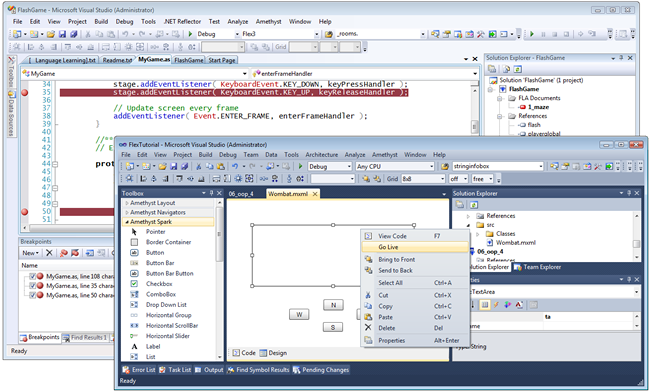The width and height of the screenshot is (650, 392).
Task: Switch to Design view button
Action: point(273,353)
